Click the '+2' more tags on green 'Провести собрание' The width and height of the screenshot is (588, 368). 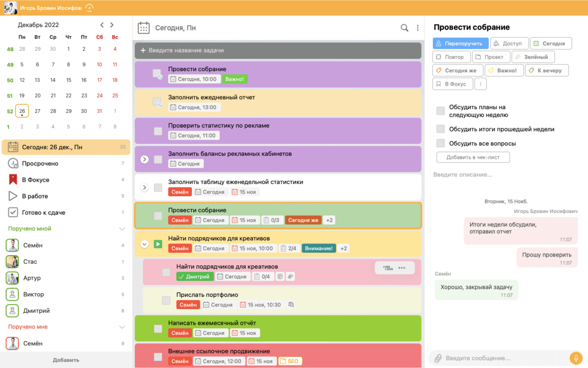pos(329,220)
